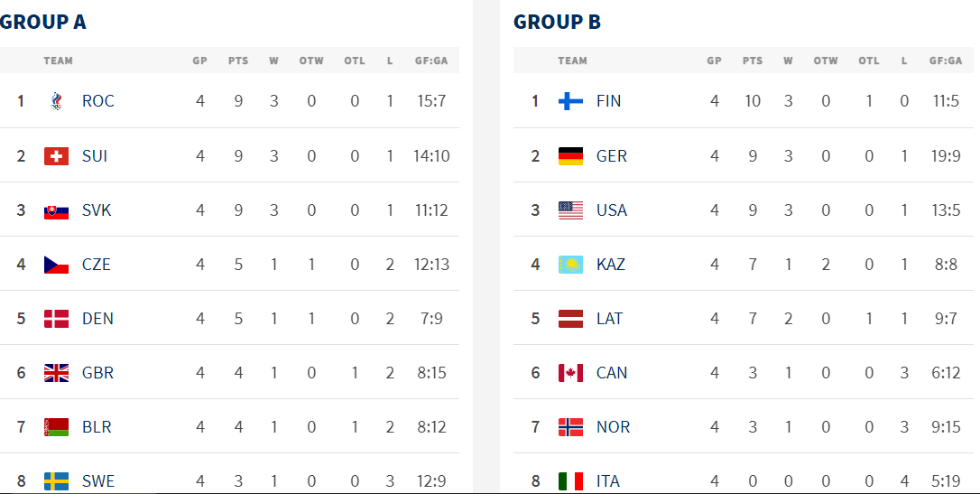980x494 pixels.
Task: Click the Kazakhstan flag icon
Action: tap(570, 265)
